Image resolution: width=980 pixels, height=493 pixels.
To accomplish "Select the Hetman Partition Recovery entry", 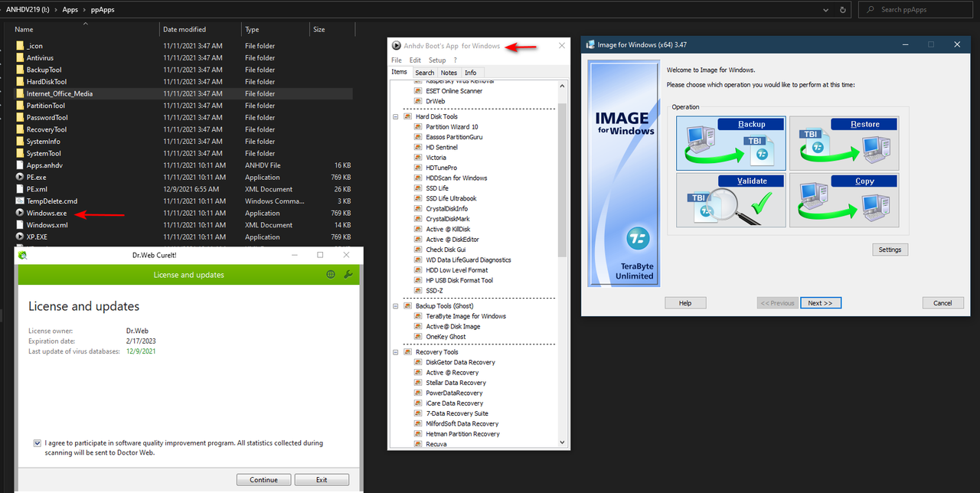I will (462, 434).
